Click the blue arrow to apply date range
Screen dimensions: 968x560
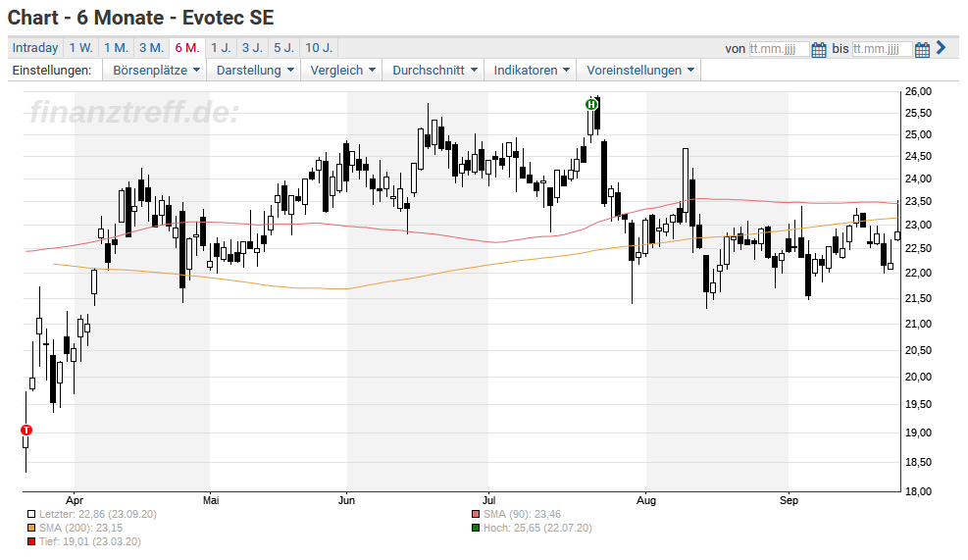(941, 47)
